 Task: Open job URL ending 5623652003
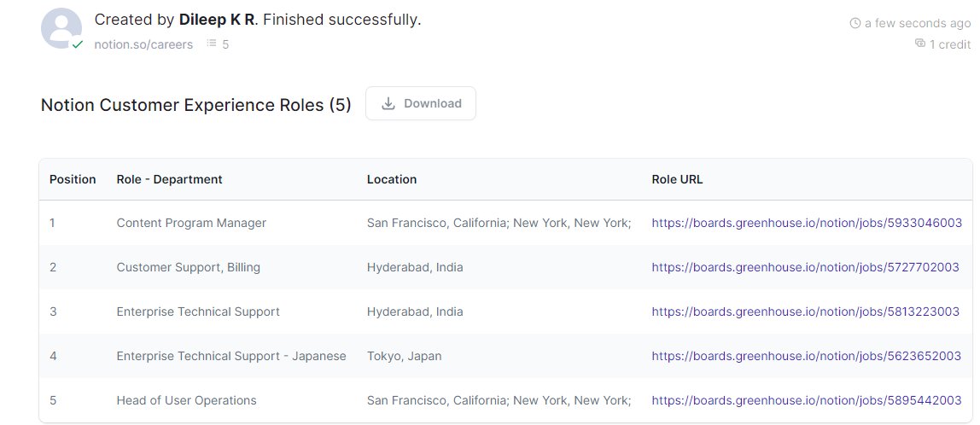coord(806,356)
